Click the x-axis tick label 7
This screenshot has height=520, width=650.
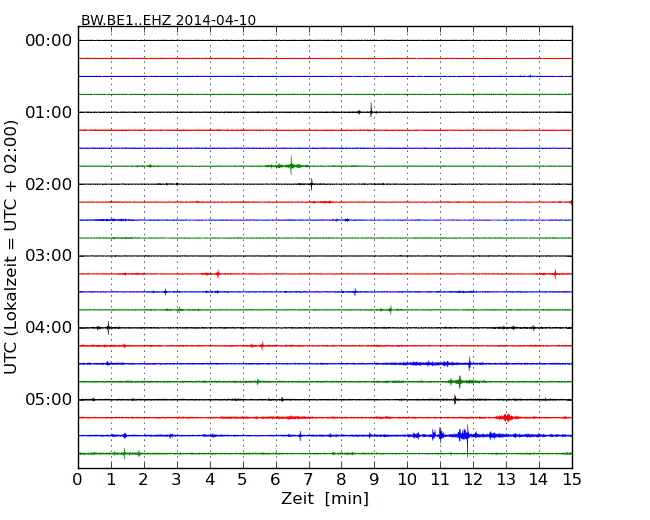(308, 479)
